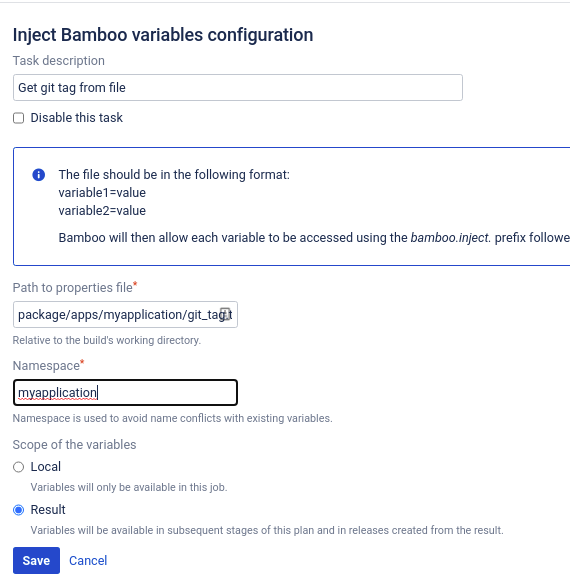Click the 'Result' option label

[48, 510]
